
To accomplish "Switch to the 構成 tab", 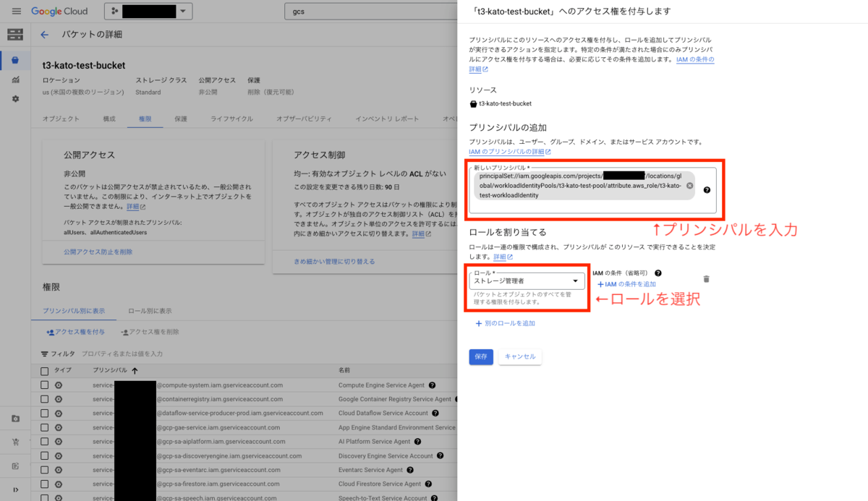I will [x=109, y=119].
